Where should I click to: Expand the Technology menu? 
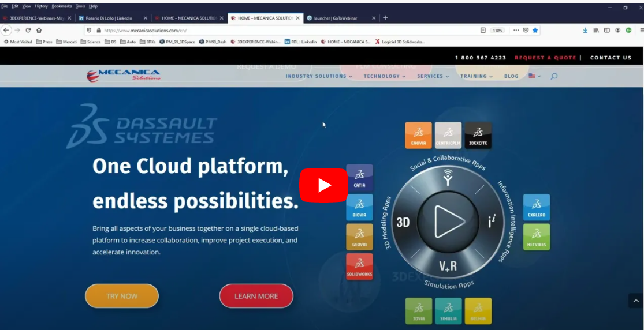[385, 76]
